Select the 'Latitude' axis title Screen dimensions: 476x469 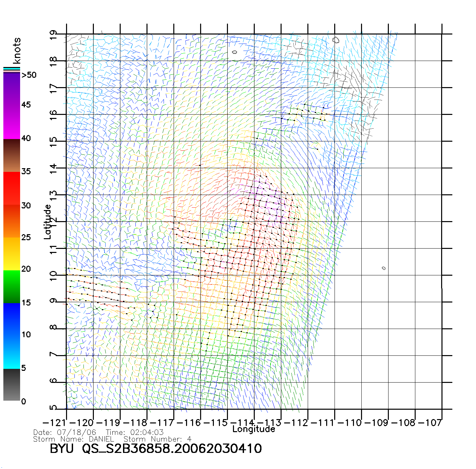click(x=48, y=222)
